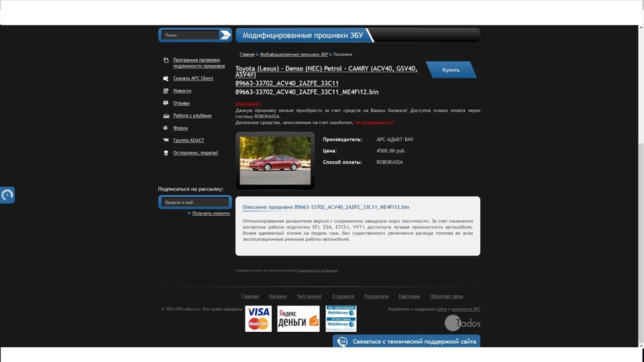
Task: Click the globe icon beside Форум
Action: (x=166, y=127)
